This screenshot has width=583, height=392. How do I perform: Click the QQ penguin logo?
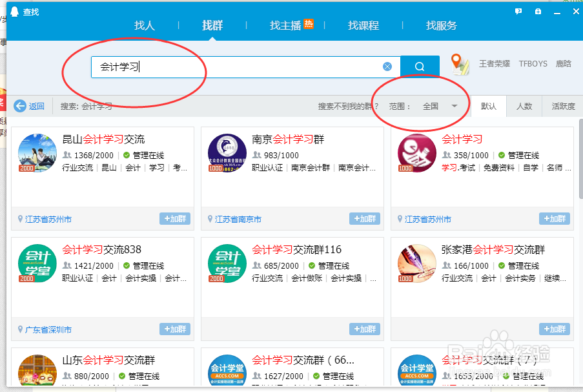[x=14, y=12]
